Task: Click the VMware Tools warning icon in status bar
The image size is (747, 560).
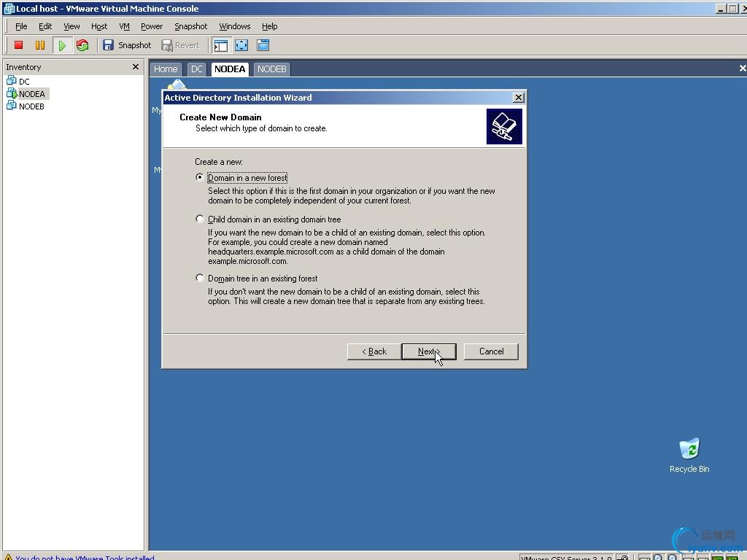Action: tap(8, 556)
